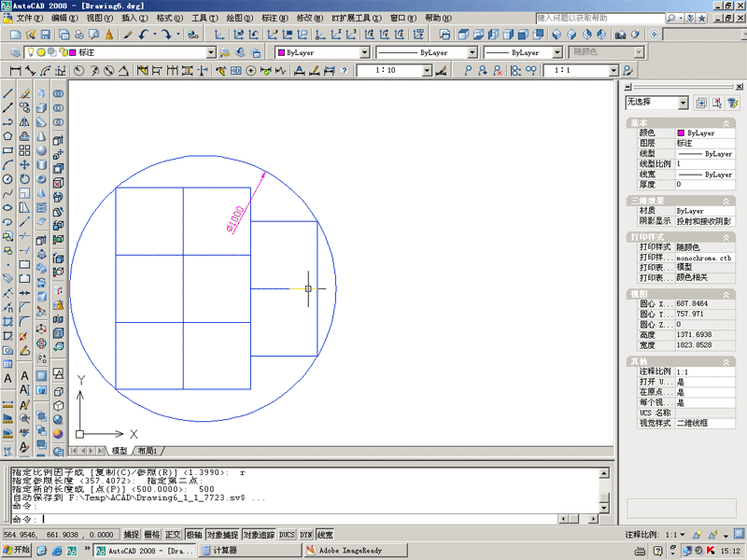Toggle 线宽 lineweight display in status bar
Image resolution: width=747 pixels, height=560 pixels.
pos(325,535)
